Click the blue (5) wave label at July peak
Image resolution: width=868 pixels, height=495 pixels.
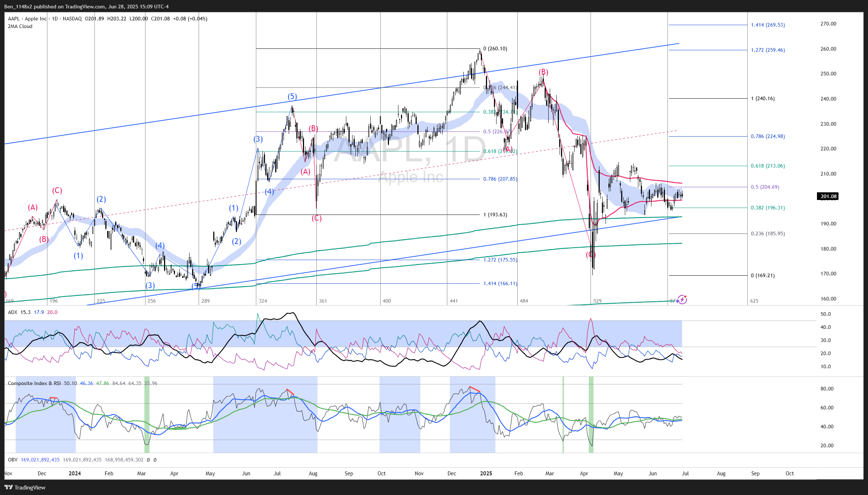pos(292,97)
